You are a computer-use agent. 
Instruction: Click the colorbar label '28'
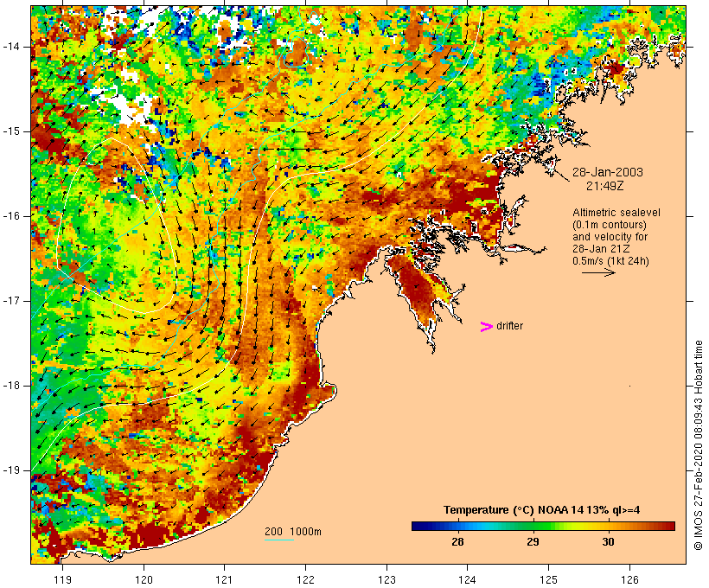(457, 542)
